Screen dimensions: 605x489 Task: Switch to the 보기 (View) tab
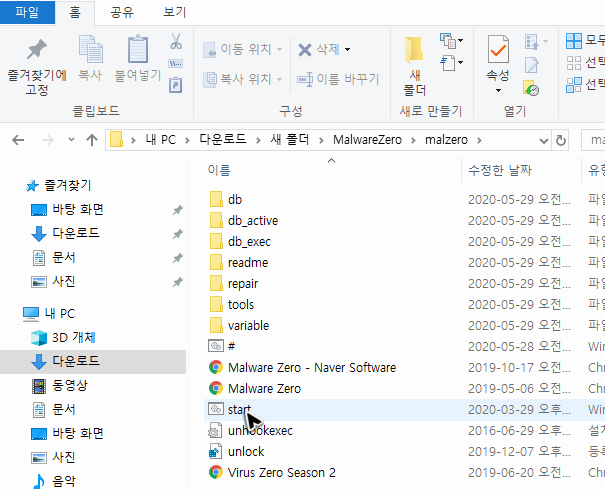click(x=174, y=12)
